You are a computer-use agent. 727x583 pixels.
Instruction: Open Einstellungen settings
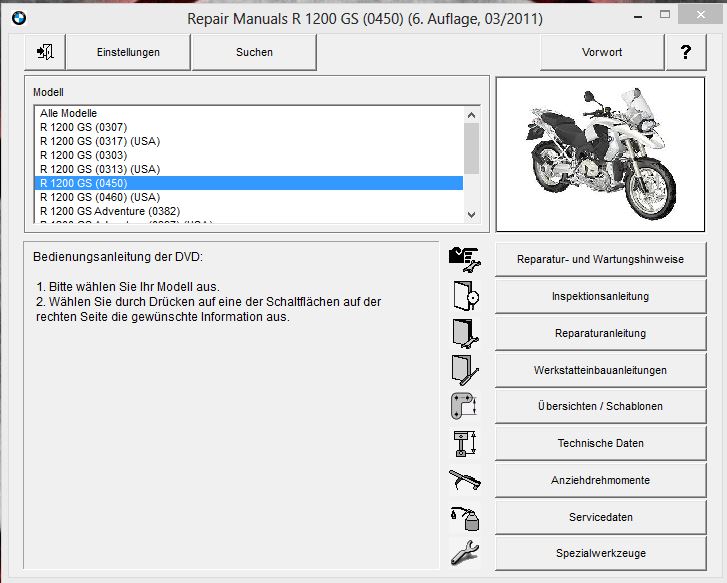(x=128, y=52)
